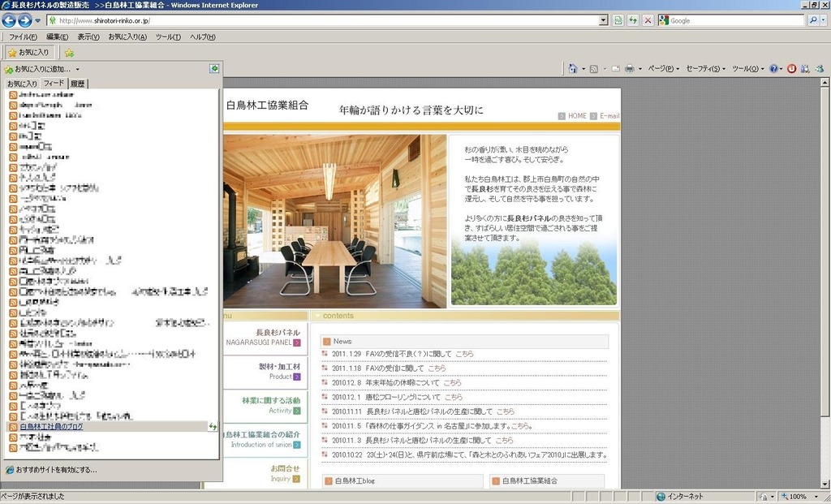
Task: Click the HOME link on the web page
Action: [x=577, y=116]
